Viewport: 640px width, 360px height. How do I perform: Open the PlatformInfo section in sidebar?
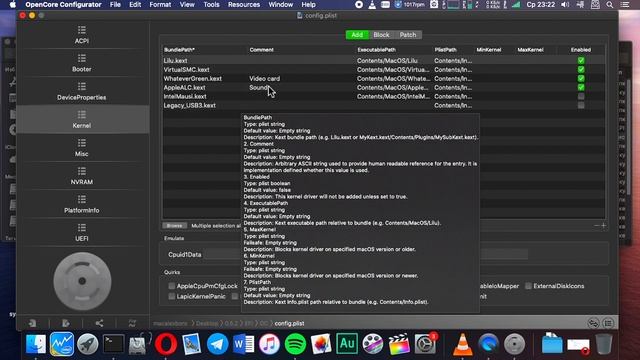tap(82, 204)
